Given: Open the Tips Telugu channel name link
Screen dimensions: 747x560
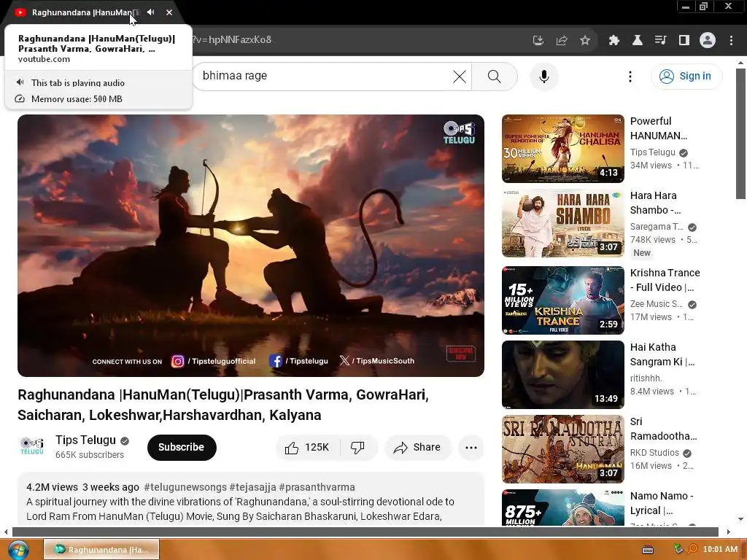Looking at the screenshot, I should [86, 440].
